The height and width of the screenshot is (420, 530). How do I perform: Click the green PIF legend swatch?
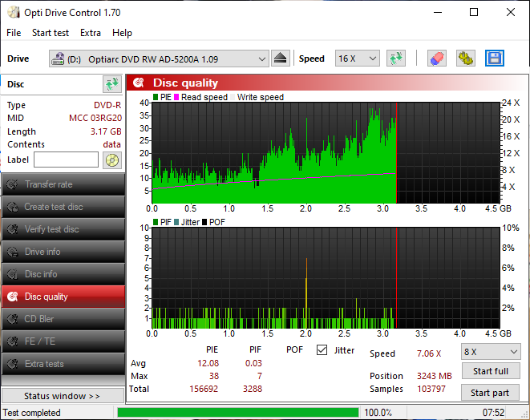pos(156,222)
